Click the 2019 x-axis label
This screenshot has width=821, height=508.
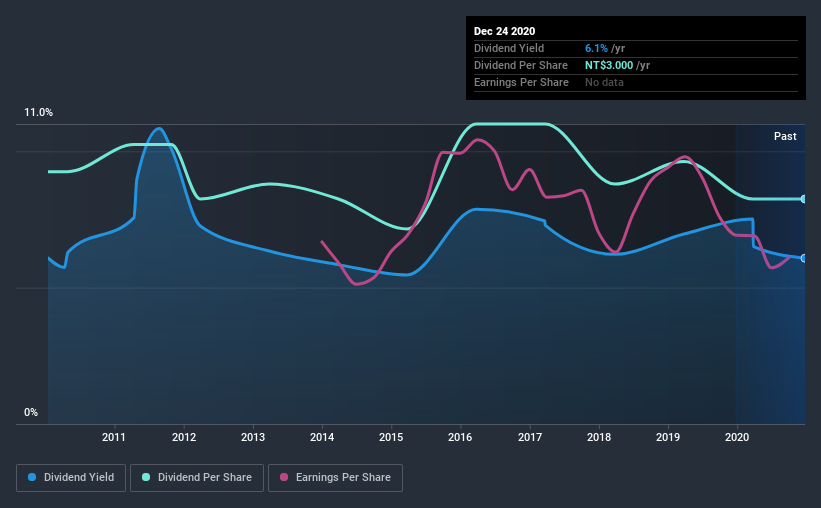click(x=668, y=437)
